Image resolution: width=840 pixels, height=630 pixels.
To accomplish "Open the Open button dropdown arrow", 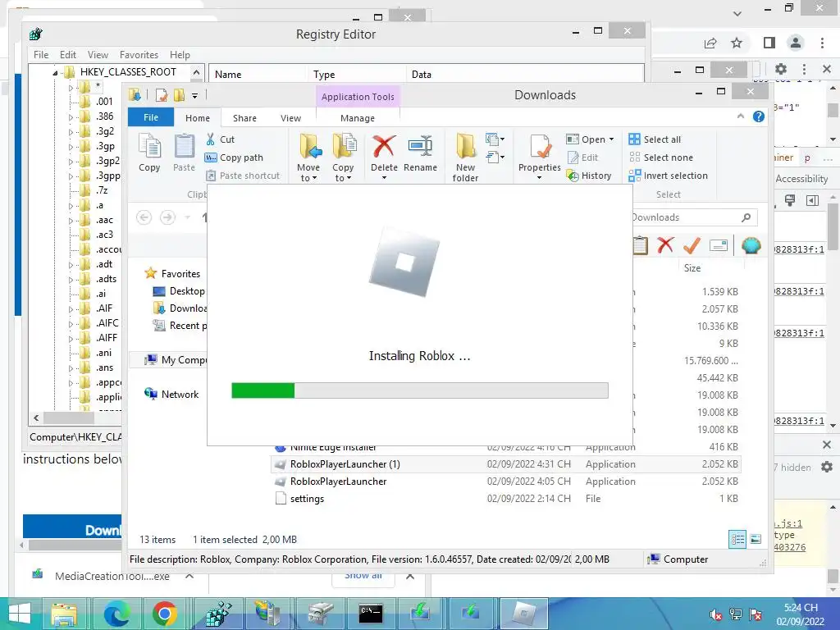I will 611,139.
